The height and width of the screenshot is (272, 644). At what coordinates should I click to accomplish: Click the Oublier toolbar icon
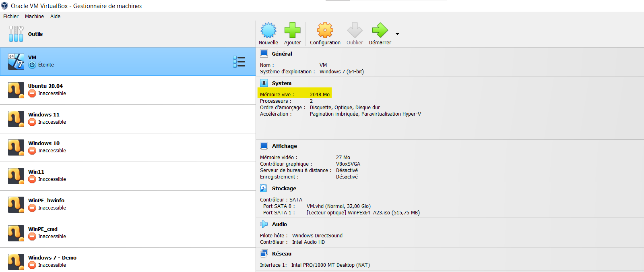tap(355, 31)
